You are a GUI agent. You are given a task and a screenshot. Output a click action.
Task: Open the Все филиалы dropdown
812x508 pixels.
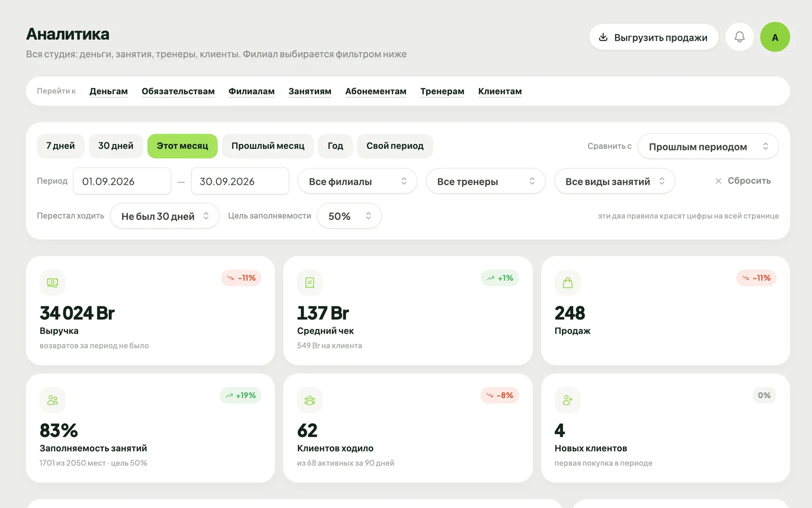pos(357,181)
